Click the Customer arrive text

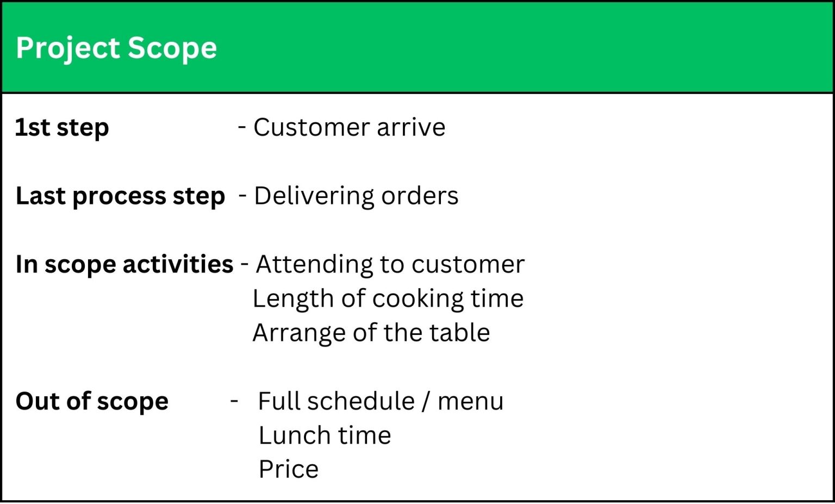(349, 128)
